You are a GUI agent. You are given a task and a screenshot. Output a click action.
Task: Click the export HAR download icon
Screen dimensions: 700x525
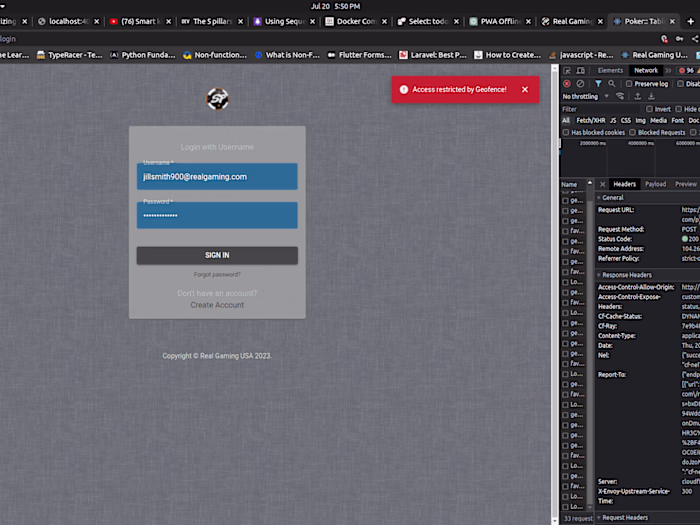[651, 96]
